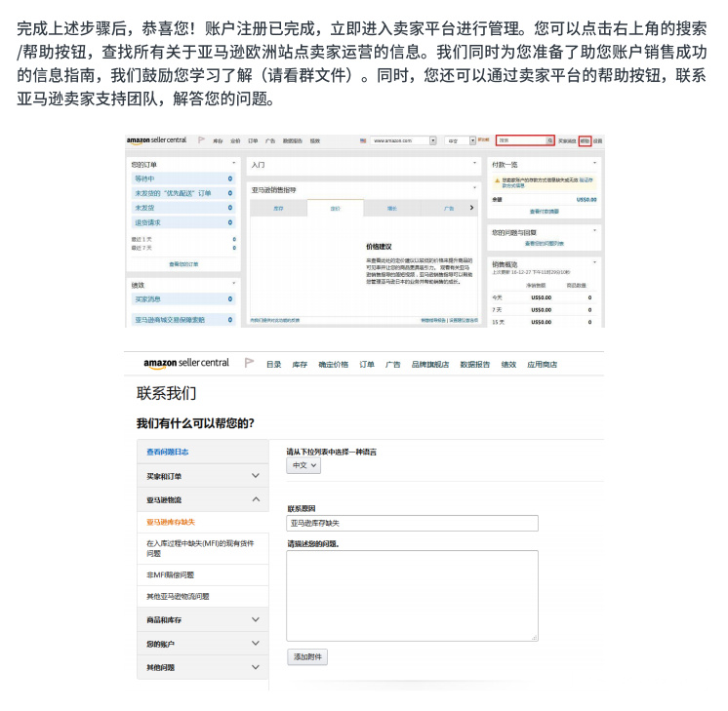Collapse the 您的问题与回复 widget arrow
The width and height of the screenshot is (728, 711).
pyautogui.click(x=594, y=230)
